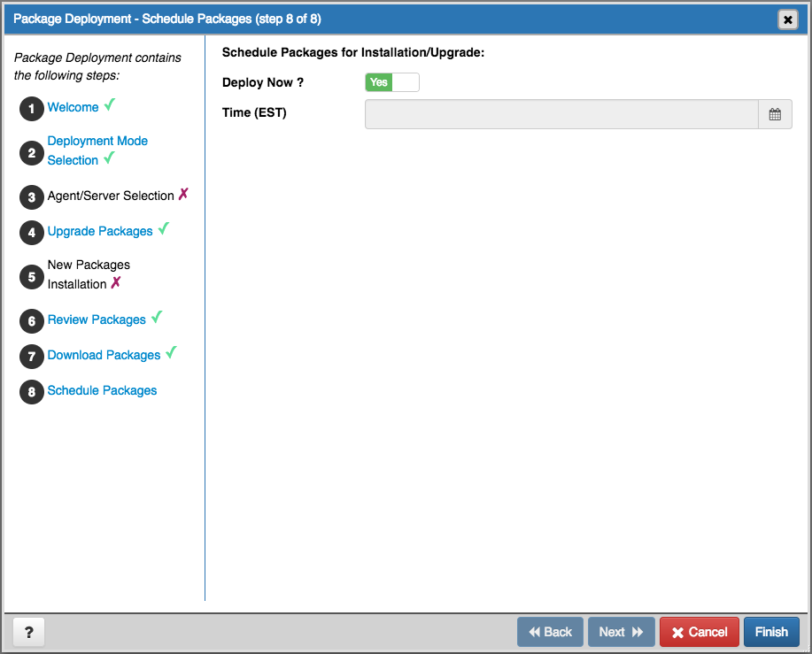Click the green checkmark beside Review Packages
The image size is (812, 654).
pyautogui.click(x=157, y=317)
